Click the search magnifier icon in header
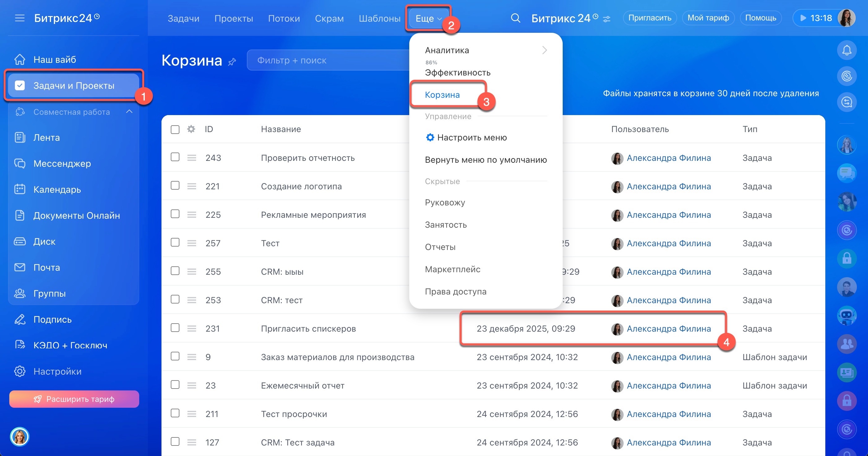Viewport: 868px width, 456px height. pos(515,18)
